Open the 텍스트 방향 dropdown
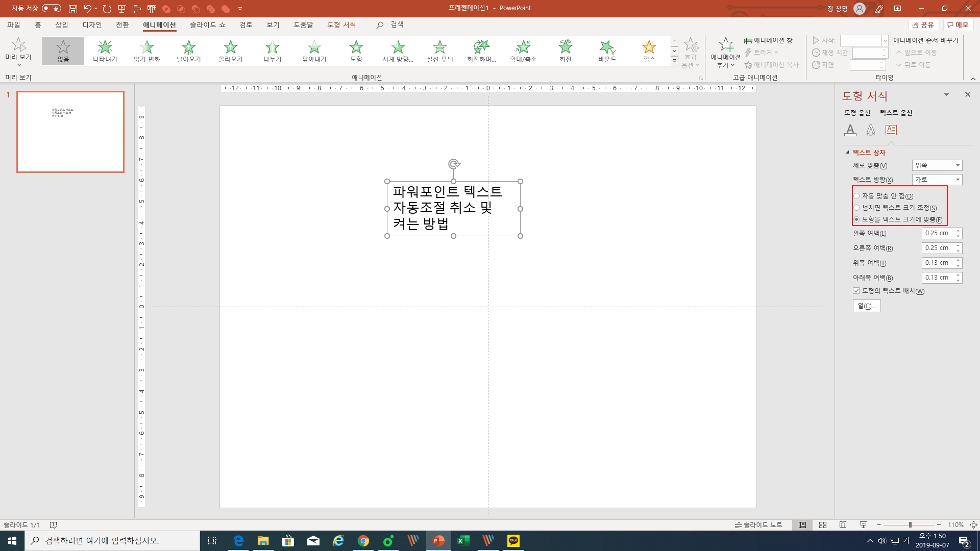The image size is (980, 551). click(937, 180)
